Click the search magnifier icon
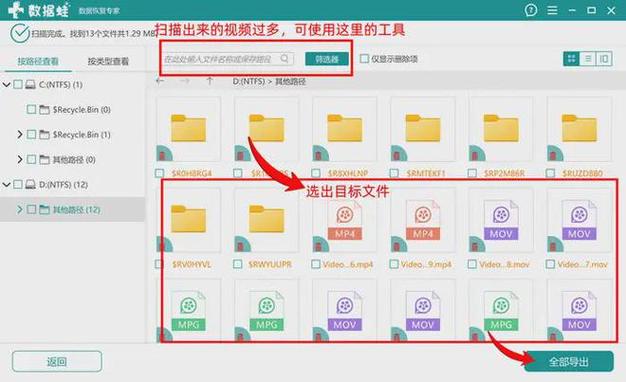 point(284,59)
